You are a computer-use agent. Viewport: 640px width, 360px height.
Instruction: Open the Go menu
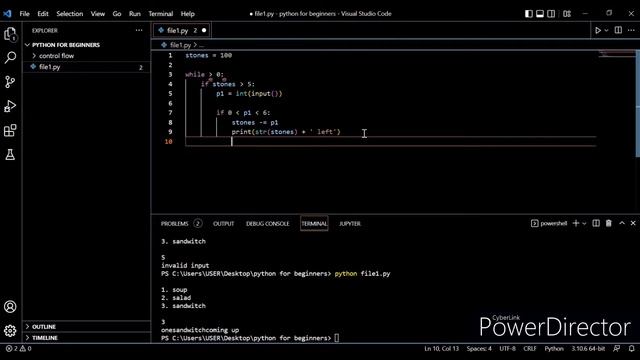[117, 14]
